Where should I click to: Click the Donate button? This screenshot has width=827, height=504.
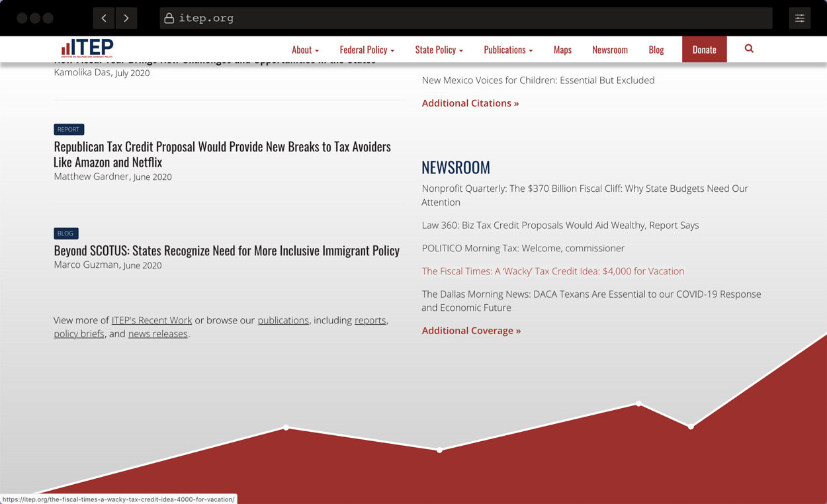(x=704, y=49)
